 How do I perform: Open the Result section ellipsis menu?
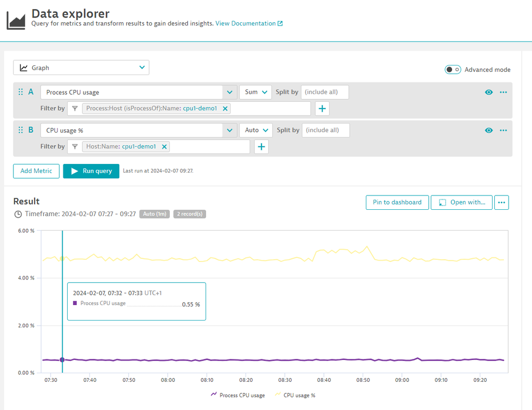coord(501,202)
